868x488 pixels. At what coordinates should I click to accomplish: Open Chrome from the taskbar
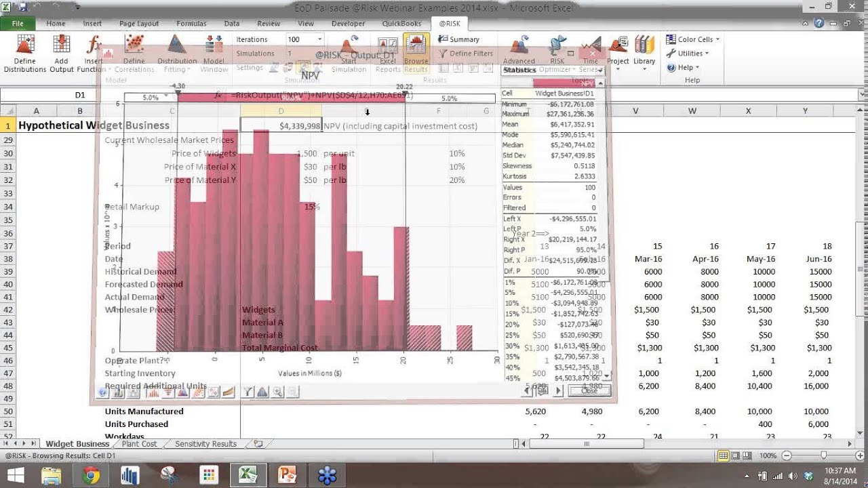[x=90, y=476]
